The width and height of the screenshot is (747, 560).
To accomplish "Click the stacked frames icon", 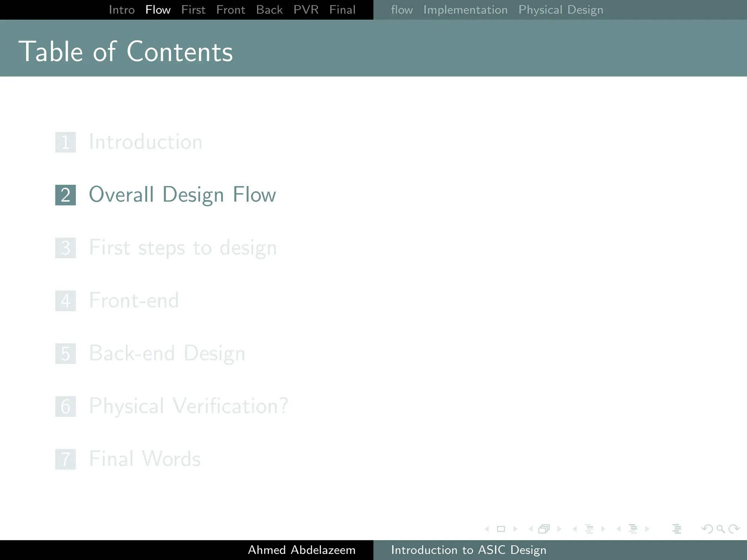I will pos(544,529).
